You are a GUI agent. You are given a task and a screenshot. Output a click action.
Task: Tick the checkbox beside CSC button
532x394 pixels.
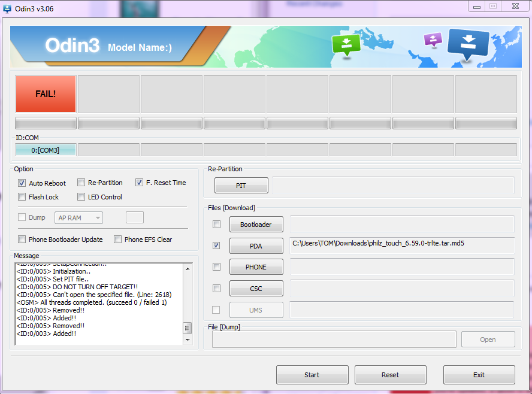(216, 289)
